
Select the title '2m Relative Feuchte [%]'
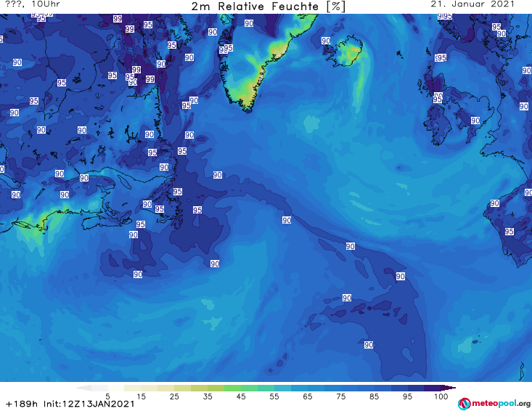pyautogui.click(x=268, y=7)
